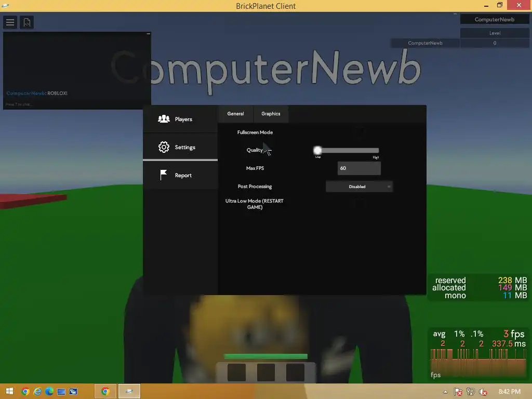Switch to the Graphics settings tab

coord(271,114)
